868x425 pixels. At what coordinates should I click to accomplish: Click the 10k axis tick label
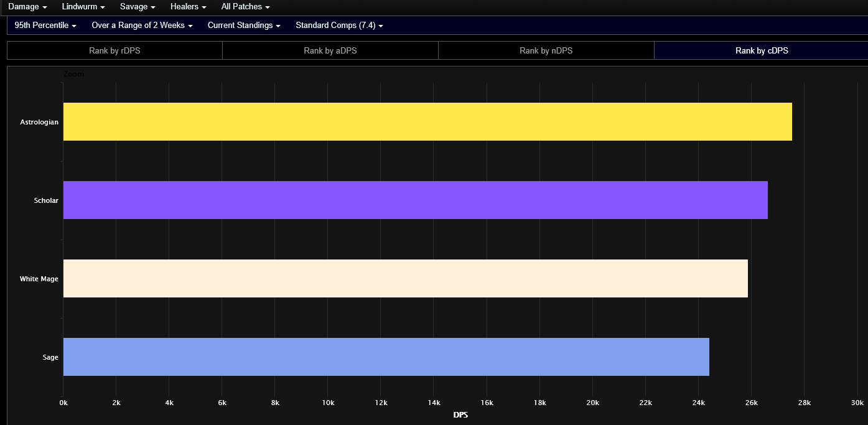(328, 403)
